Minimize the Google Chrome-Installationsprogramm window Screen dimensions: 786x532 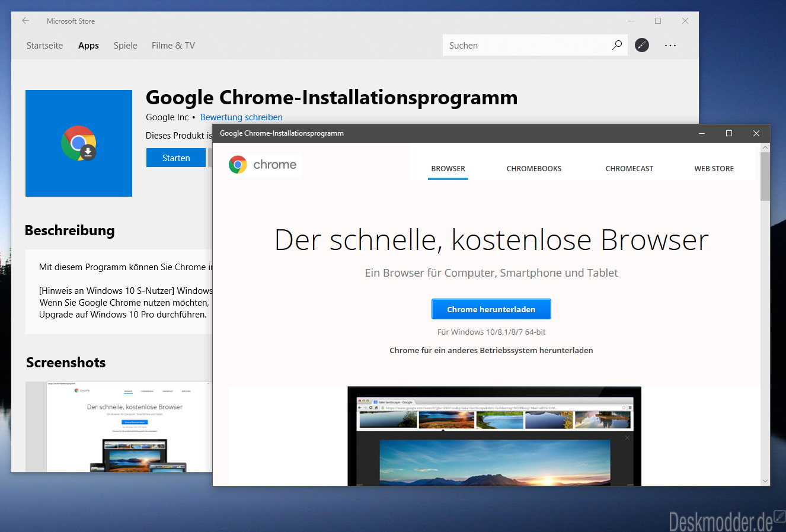coord(702,133)
